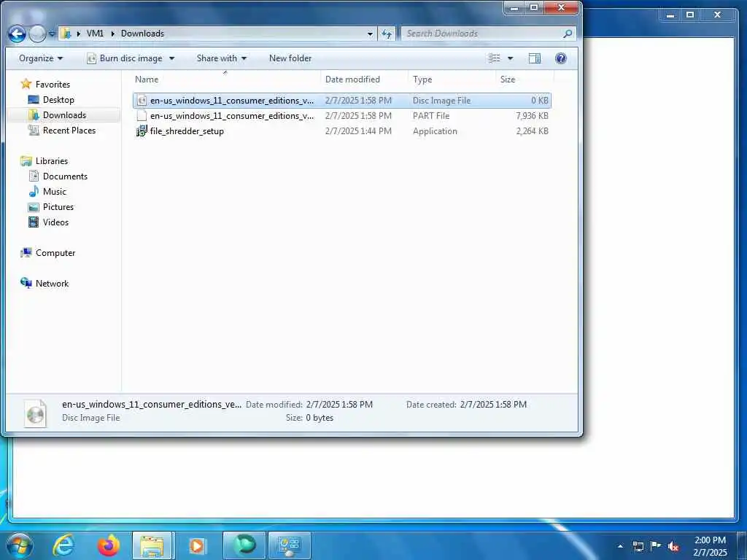
Task: Select file_shredder_setup application
Action: point(341,131)
